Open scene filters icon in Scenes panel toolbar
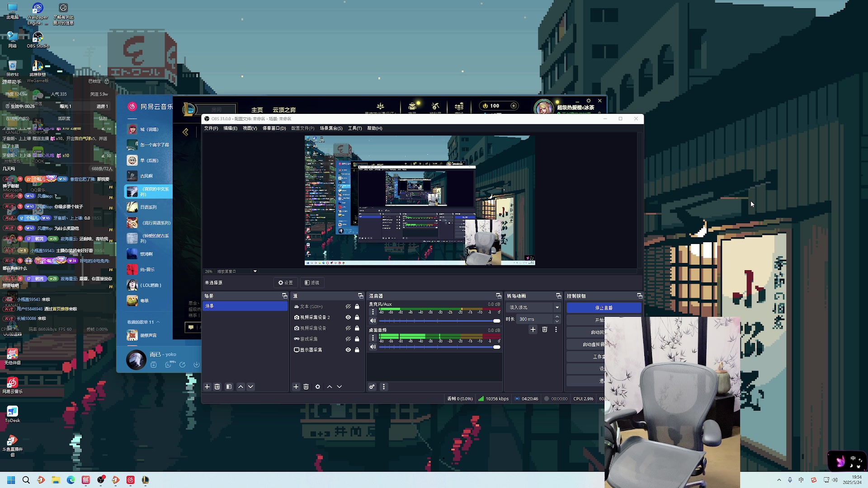Image resolution: width=868 pixels, height=488 pixels. (229, 387)
